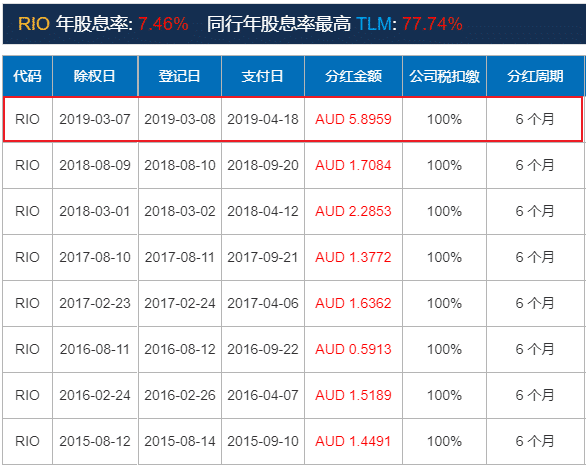Click 6 个月 period in 2016-02-24 row
This screenshot has width=586, height=466.
(x=535, y=395)
